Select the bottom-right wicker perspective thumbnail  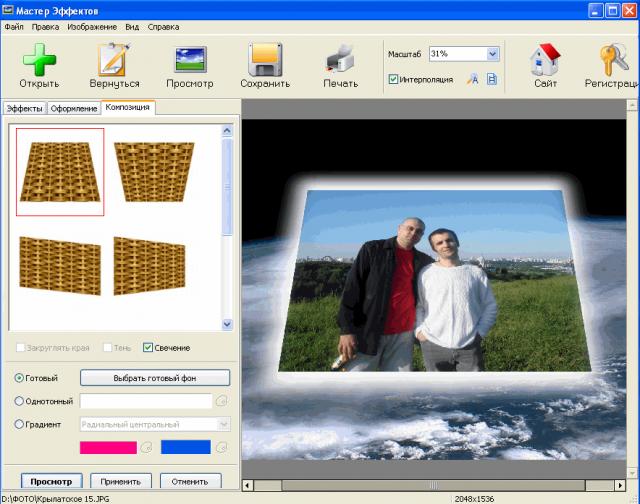149,265
